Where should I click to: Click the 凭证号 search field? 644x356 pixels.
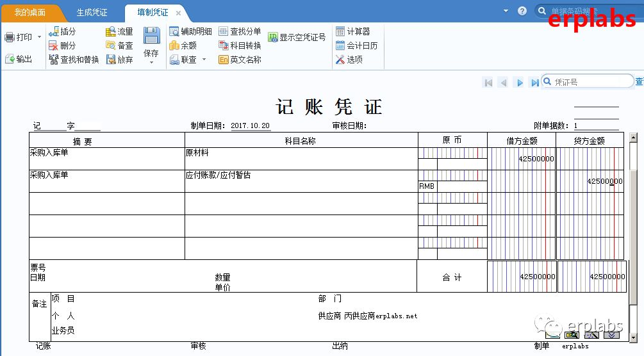tap(588, 81)
